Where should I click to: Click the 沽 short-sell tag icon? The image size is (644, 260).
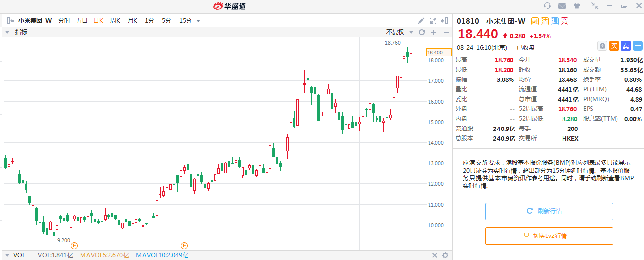[545, 21]
